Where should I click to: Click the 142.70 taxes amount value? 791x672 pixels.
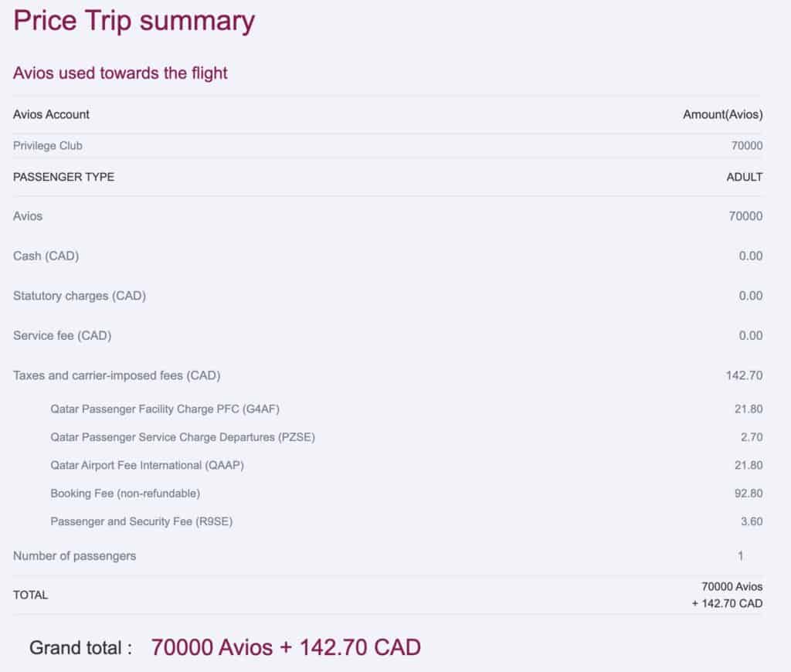pos(745,376)
